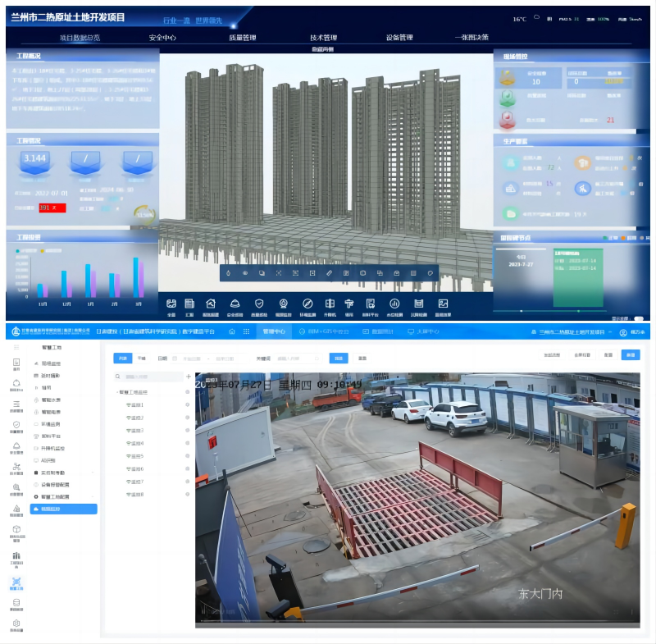656x644 pixels.
Task: Toggle the switch at dashboard bottom-right corner
Action: coord(639,318)
